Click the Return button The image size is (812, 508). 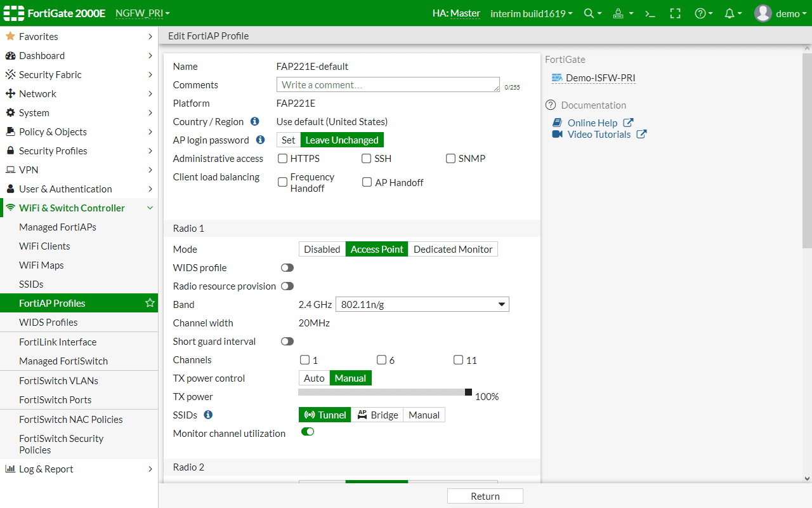pyautogui.click(x=485, y=496)
